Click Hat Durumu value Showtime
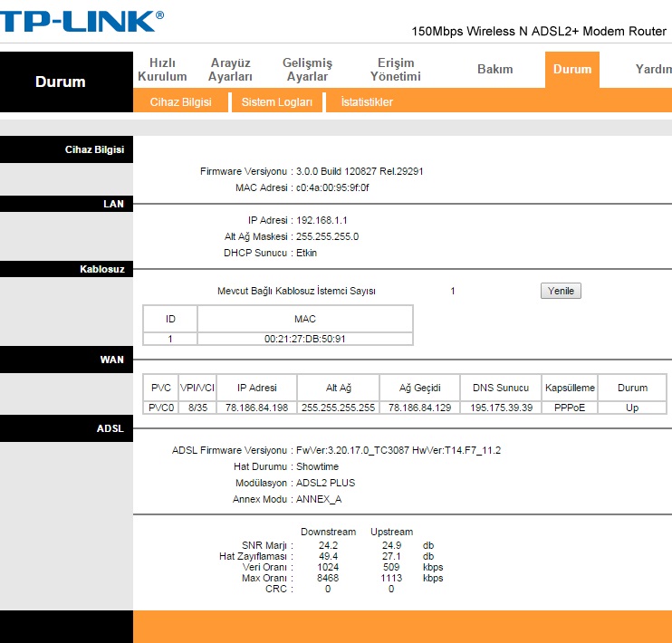This screenshot has width=672, height=643. pos(317,466)
